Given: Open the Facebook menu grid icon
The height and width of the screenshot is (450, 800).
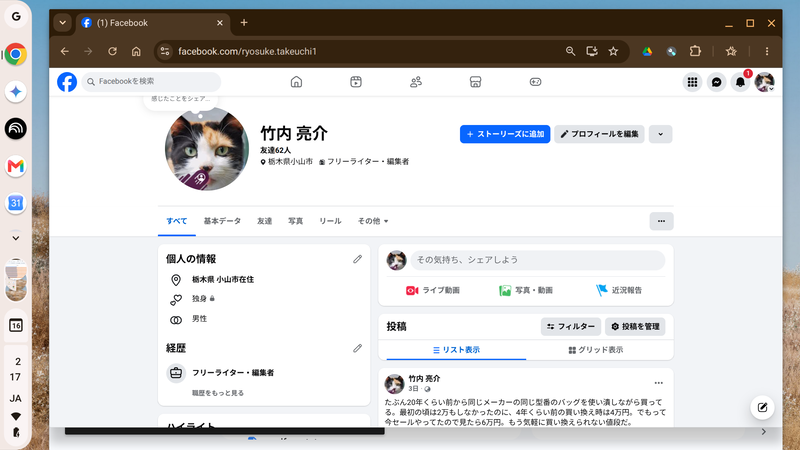Looking at the screenshot, I should (x=692, y=82).
